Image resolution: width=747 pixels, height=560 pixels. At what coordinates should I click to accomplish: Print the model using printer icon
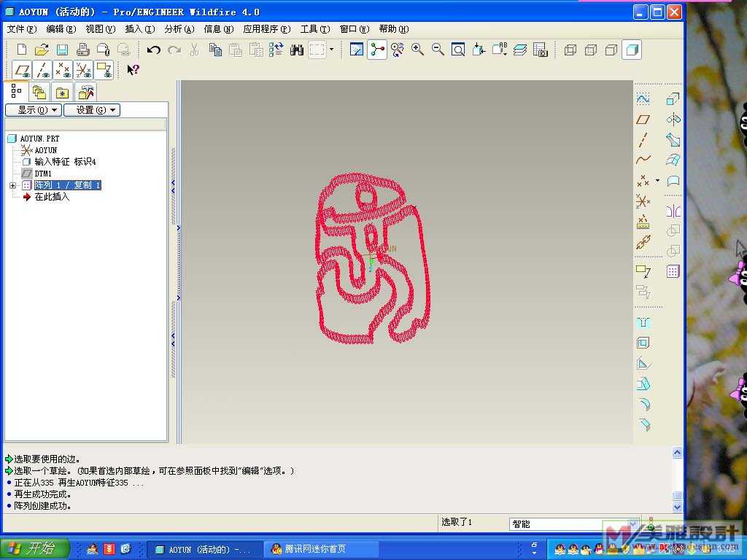click(x=83, y=50)
